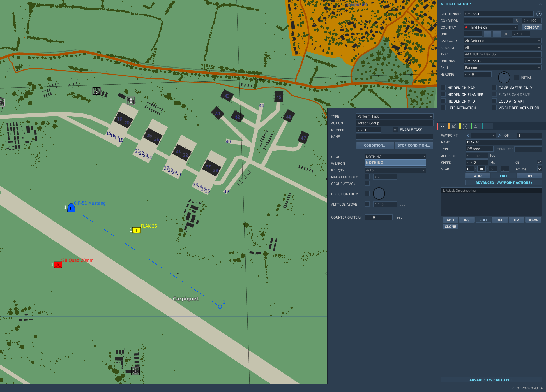Click the STOP CONDITION... button
The height and width of the screenshot is (392, 546).
[414, 145]
